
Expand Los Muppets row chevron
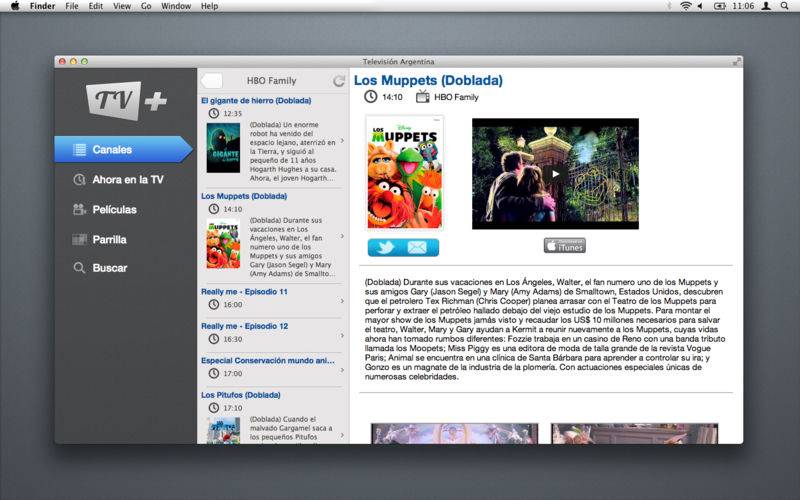[x=342, y=236]
